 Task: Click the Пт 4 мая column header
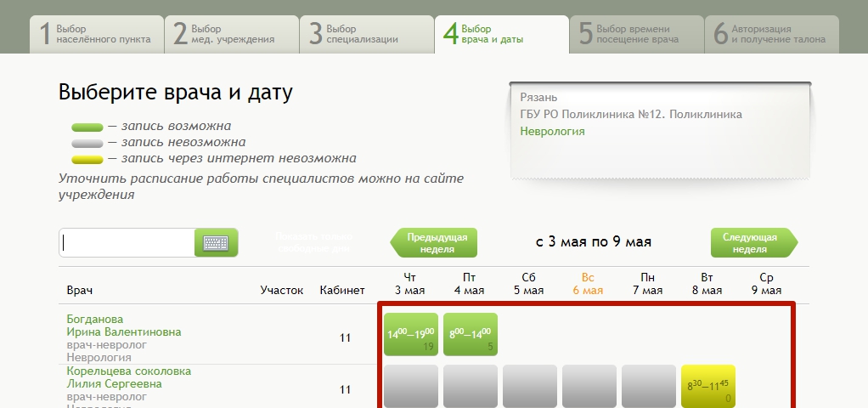pyautogui.click(x=469, y=284)
